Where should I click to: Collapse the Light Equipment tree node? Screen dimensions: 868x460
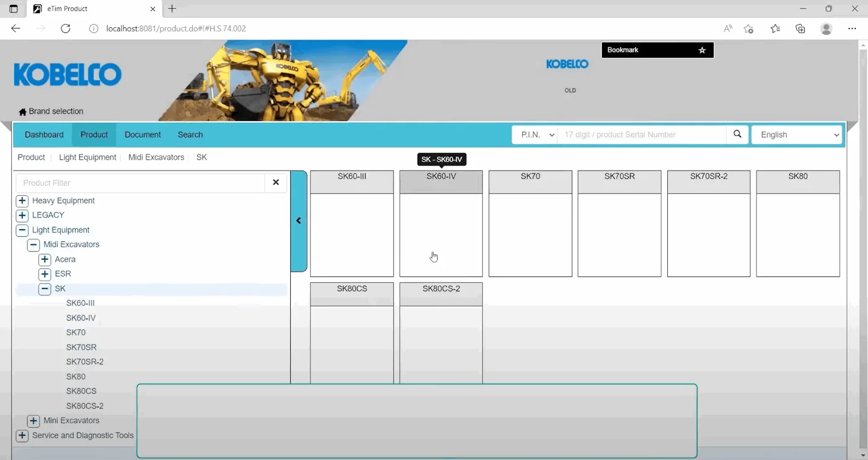pyautogui.click(x=22, y=230)
